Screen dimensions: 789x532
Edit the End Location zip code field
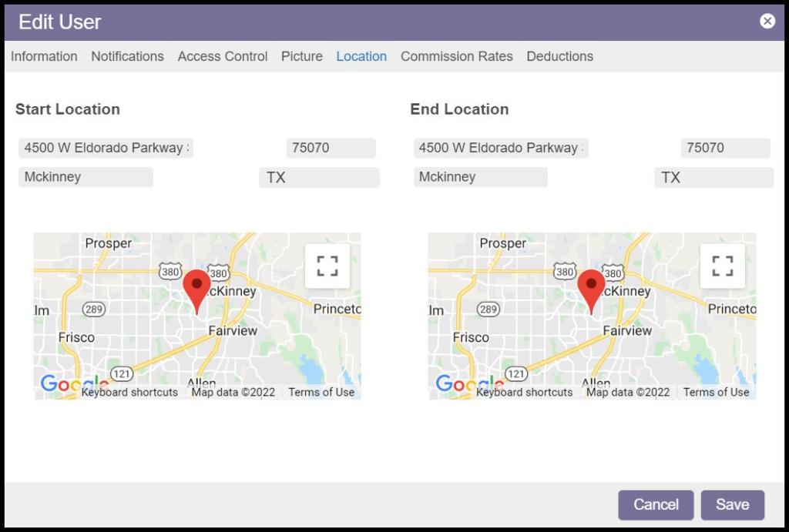click(x=725, y=148)
